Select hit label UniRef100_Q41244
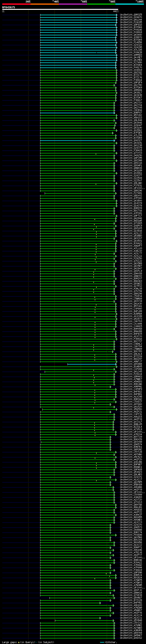 click(x=131, y=20)
